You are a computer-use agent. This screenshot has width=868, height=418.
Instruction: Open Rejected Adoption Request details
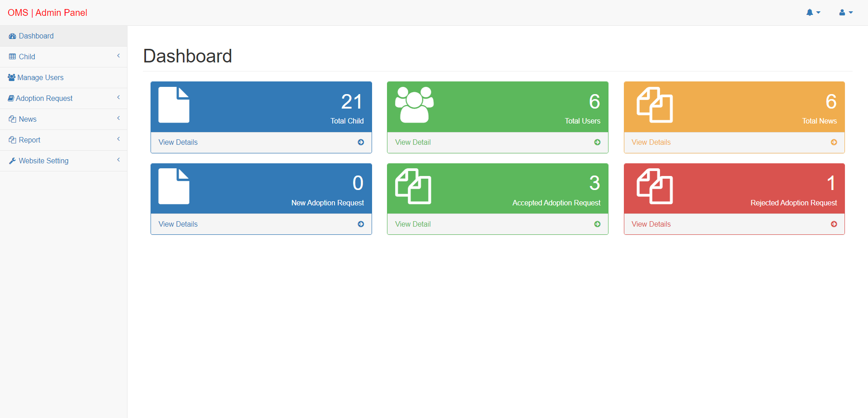tap(651, 224)
